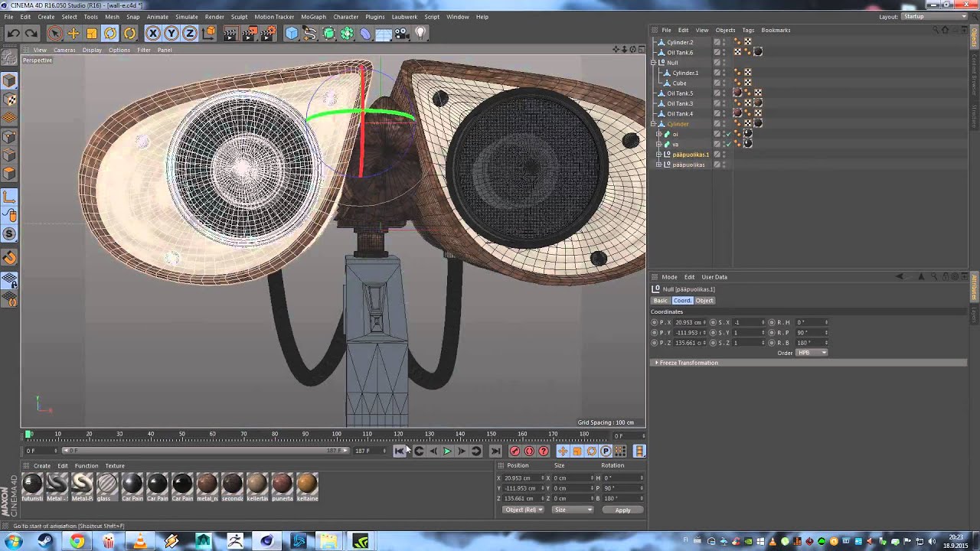Expand the pääpuolikas.1 null
Viewport: 980px width, 551px height.
pos(658,155)
